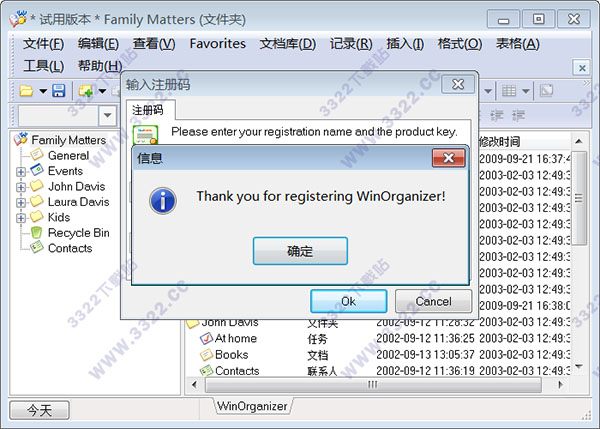Expand the Kids tree node
This screenshot has height=429, width=600.
pyautogui.click(x=21, y=218)
